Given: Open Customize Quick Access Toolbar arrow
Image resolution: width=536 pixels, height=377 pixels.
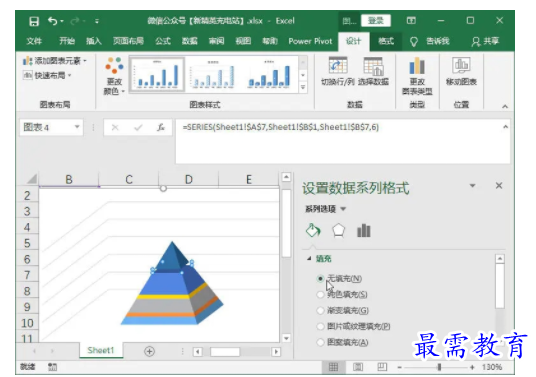Looking at the screenshot, I should pyautogui.click(x=97, y=22).
